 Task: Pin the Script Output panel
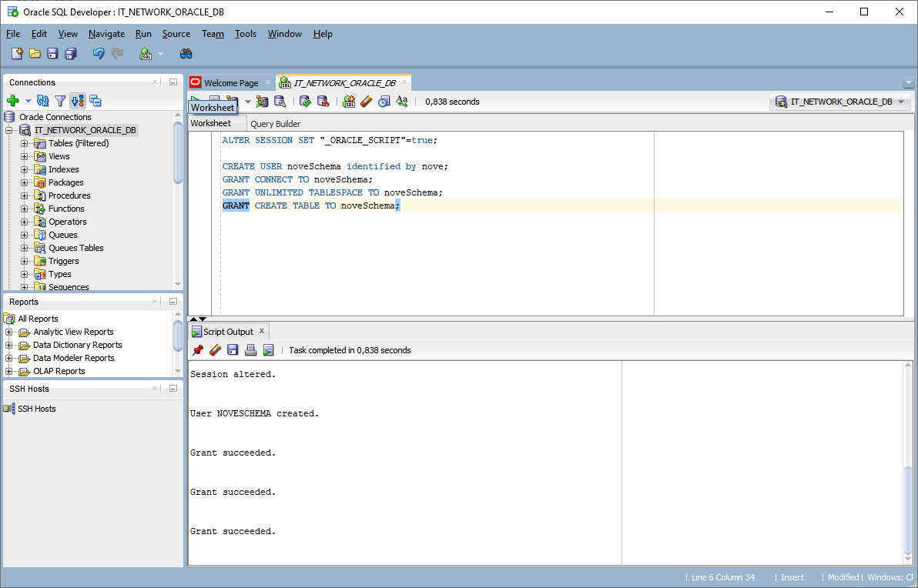(198, 350)
